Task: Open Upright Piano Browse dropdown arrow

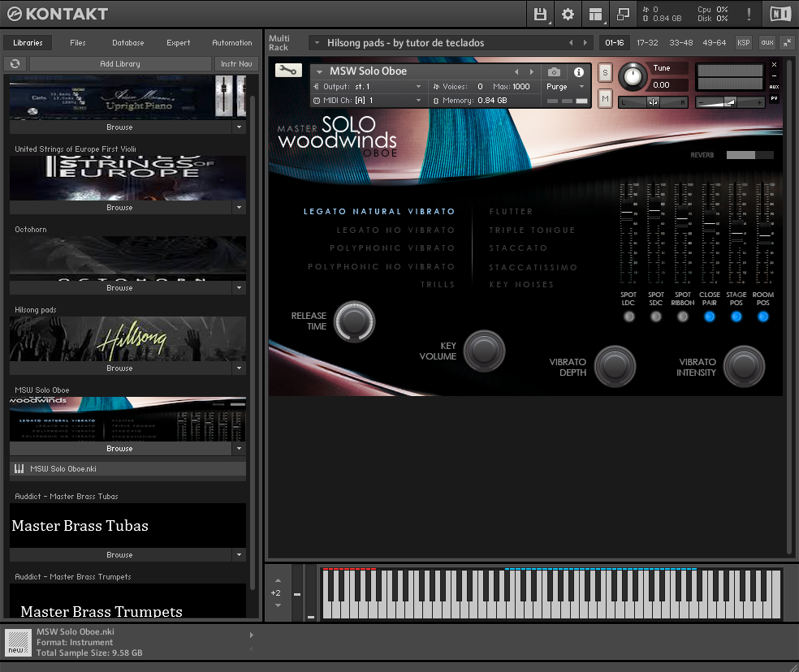Action: [x=239, y=127]
